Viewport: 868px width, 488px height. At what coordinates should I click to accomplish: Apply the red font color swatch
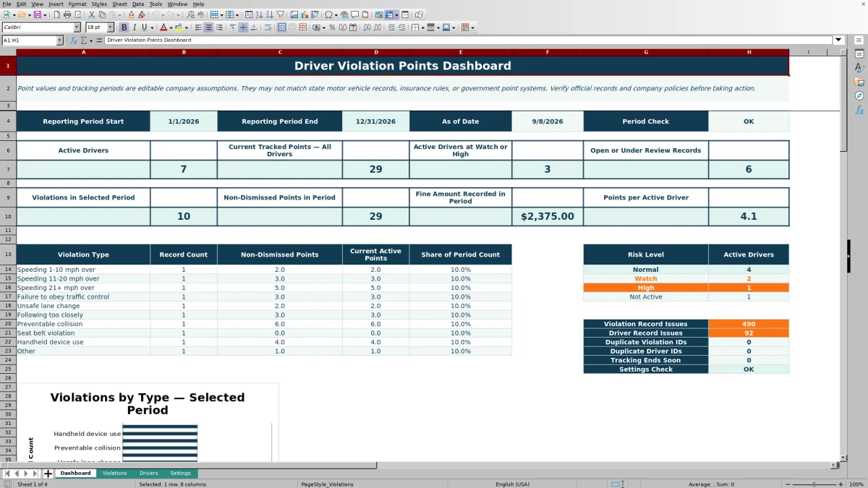(162, 27)
